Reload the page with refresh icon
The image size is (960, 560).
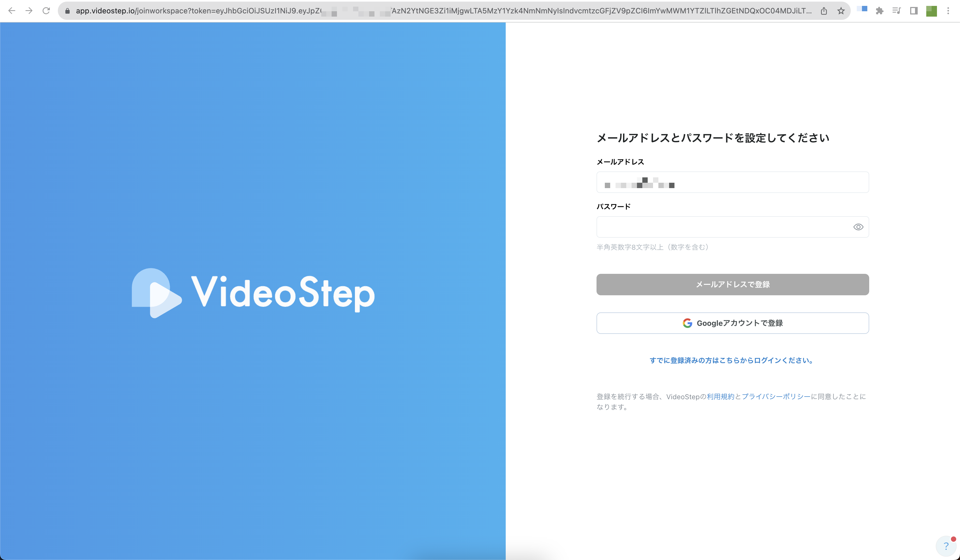tap(46, 11)
